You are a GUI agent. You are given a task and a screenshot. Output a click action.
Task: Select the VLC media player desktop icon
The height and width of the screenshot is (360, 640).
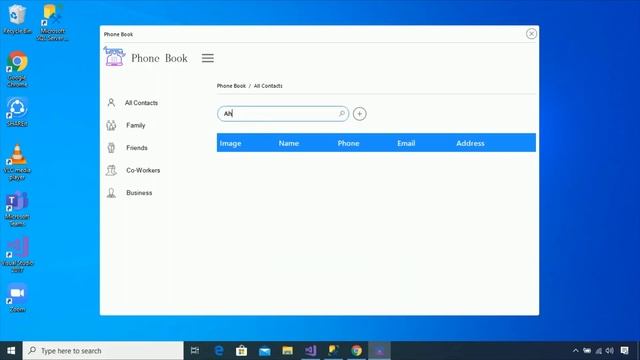pyautogui.click(x=17, y=162)
